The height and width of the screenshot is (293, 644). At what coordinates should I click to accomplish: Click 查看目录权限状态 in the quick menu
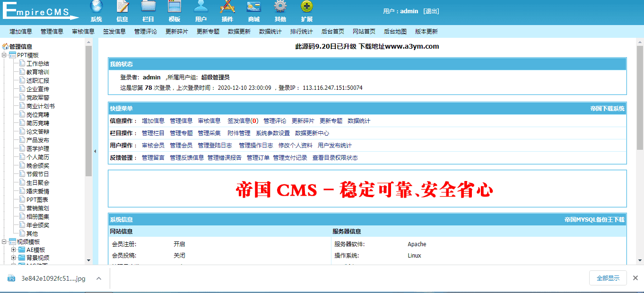[335, 158]
